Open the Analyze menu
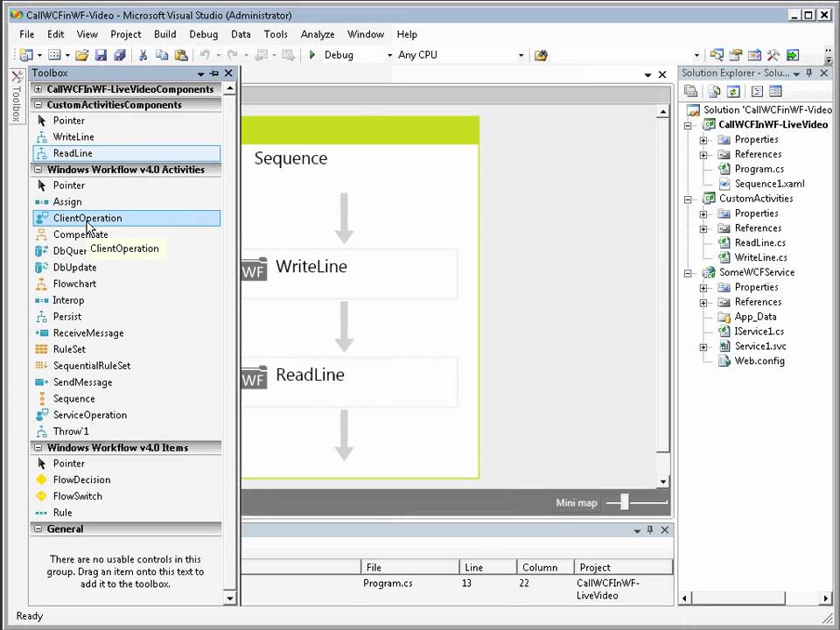840x630 pixels. tap(318, 34)
